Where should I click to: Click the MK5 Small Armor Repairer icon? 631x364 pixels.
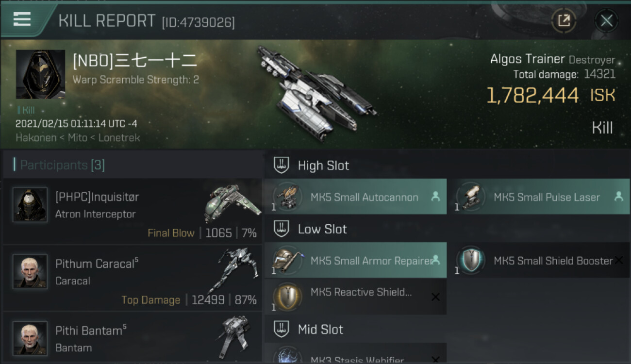pyautogui.click(x=287, y=261)
